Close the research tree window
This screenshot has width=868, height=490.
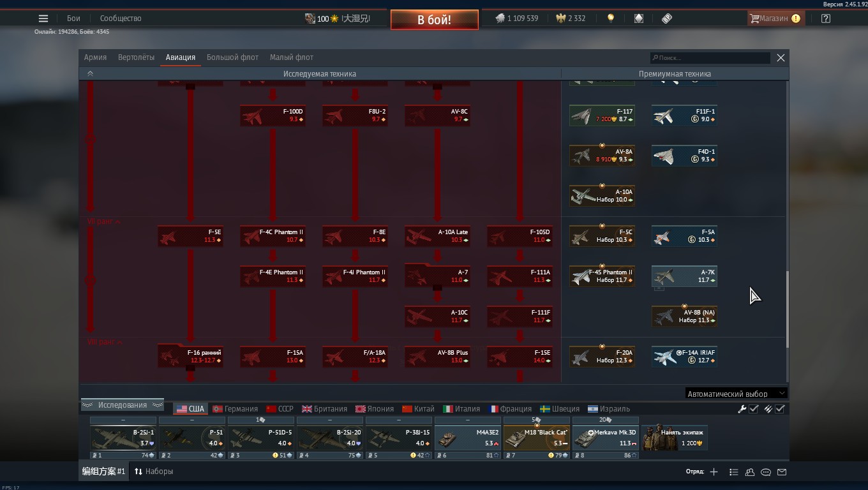tap(781, 57)
